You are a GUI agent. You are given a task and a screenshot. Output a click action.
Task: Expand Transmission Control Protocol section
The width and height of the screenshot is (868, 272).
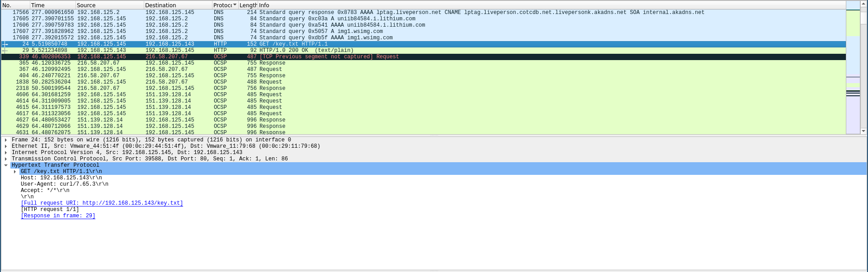tap(5, 159)
